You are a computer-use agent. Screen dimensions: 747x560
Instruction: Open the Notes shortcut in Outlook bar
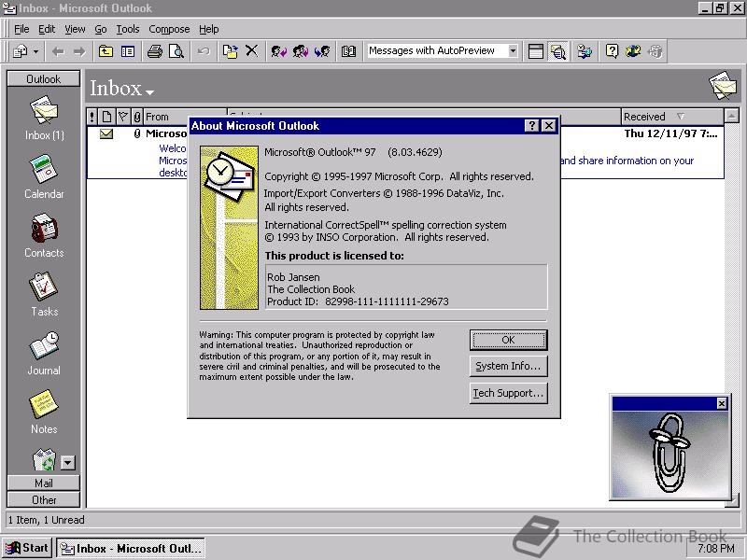coord(44,412)
